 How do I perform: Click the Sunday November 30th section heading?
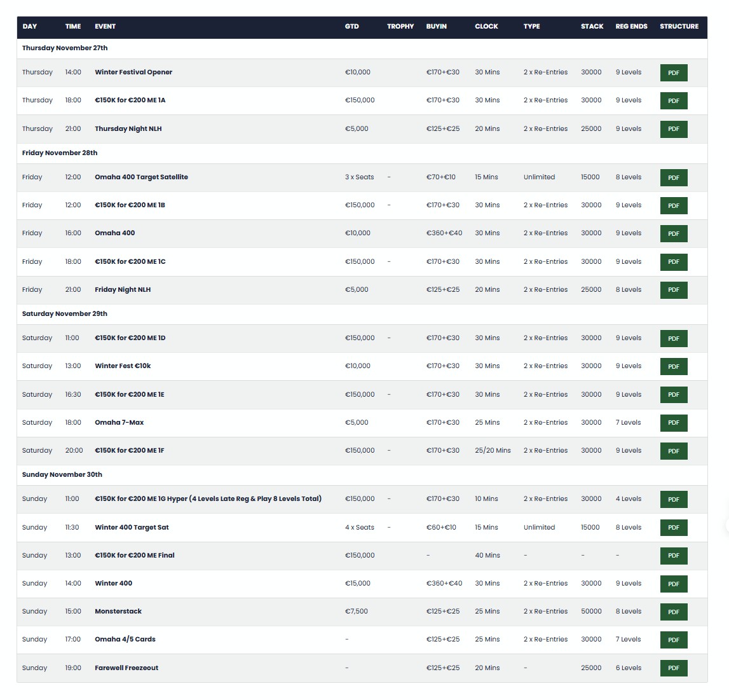(x=62, y=475)
